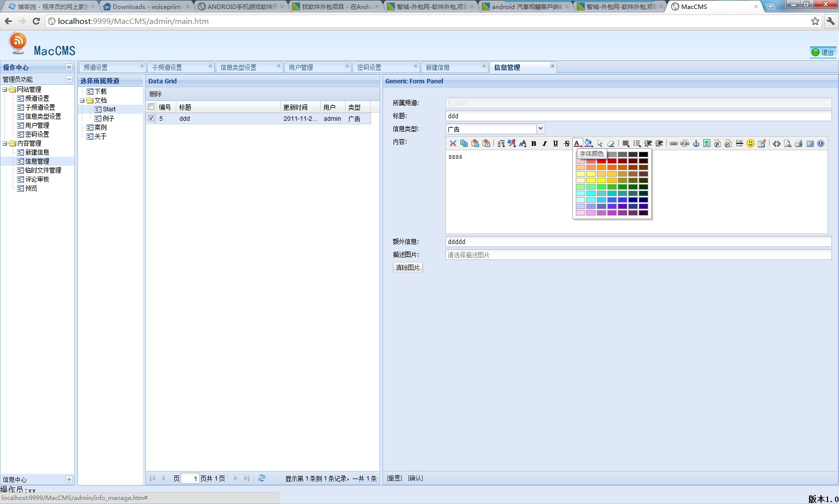Refresh the data grid with reload icon

[x=262, y=478]
